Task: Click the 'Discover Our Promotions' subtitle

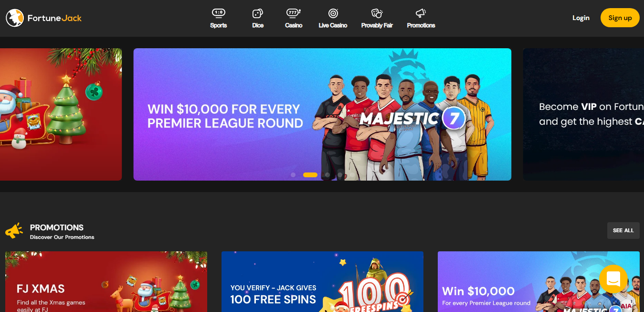Action: [62, 237]
